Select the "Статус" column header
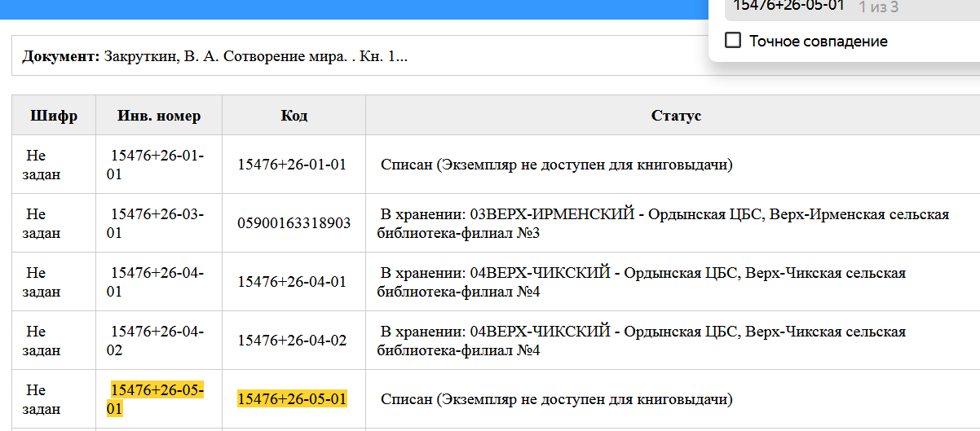Viewport: 980px width, 431px height. [x=676, y=116]
